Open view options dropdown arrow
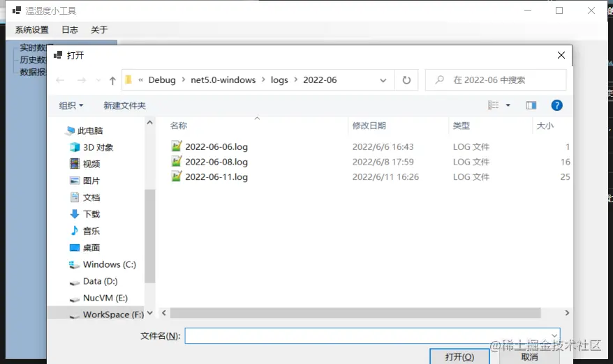Viewport: 613px width, 364px height. tap(508, 105)
